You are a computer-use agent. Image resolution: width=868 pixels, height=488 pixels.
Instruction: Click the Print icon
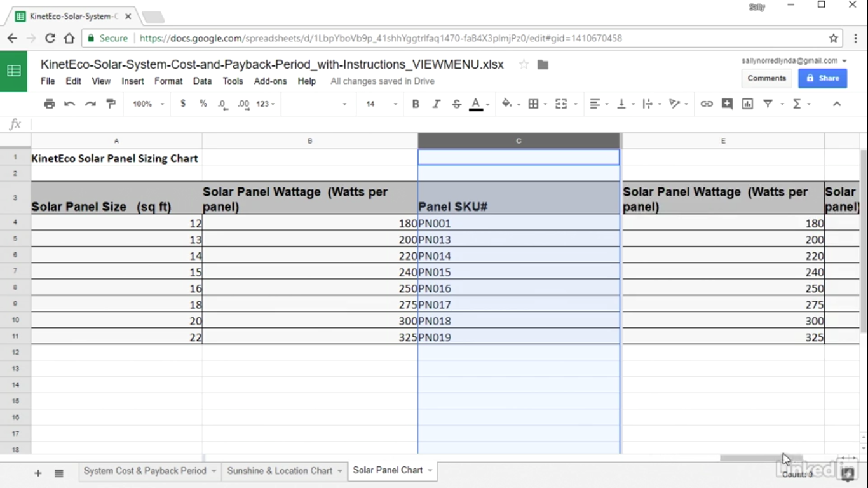pos(50,104)
